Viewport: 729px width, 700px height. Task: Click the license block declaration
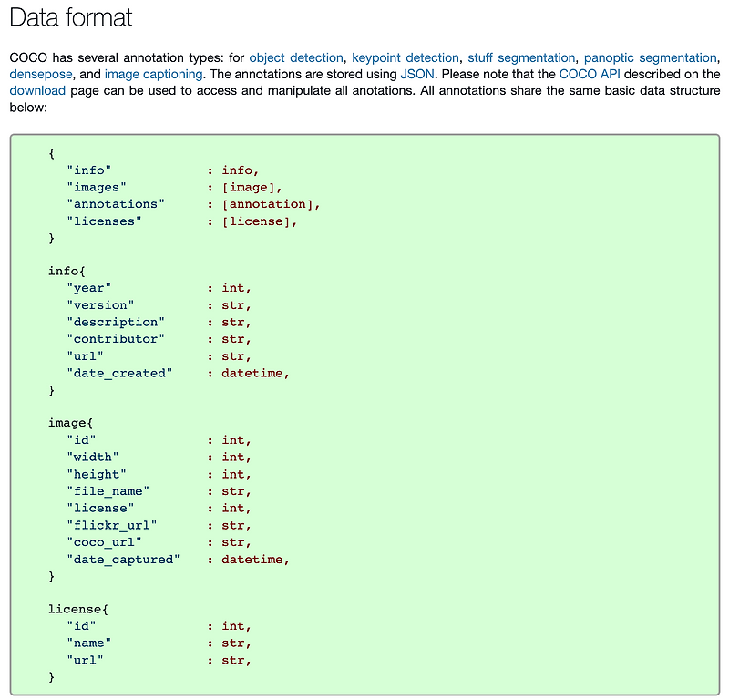pyautogui.click(x=78, y=609)
